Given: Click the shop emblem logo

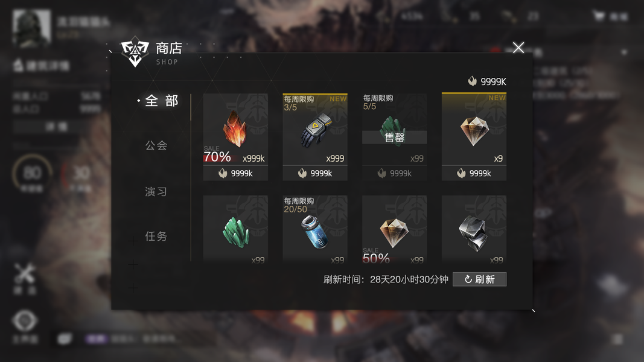Looking at the screenshot, I should pyautogui.click(x=135, y=52).
